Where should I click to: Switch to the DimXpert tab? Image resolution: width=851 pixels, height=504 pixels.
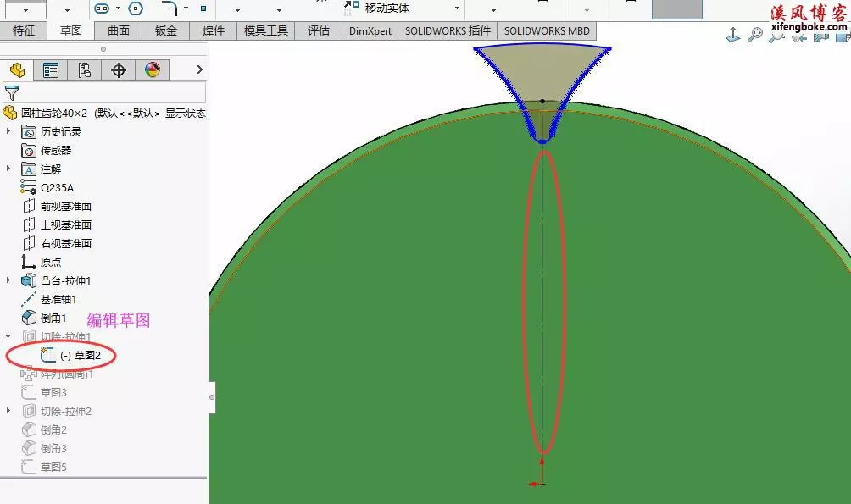click(370, 30)
